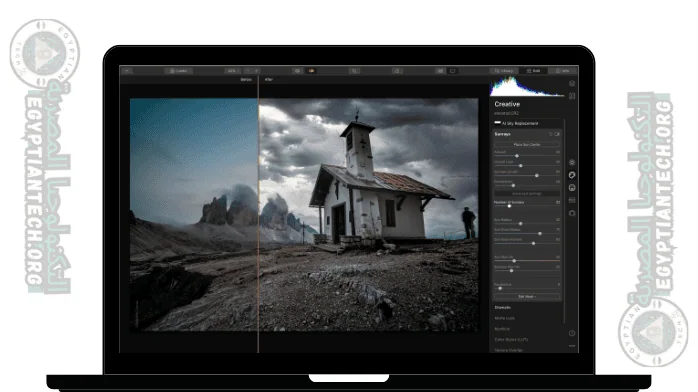Expand the Color Styles (LUT) tool
The image size is (698, 392).
click(511, 339)
